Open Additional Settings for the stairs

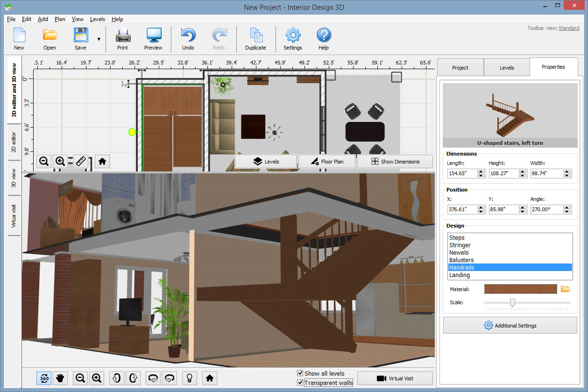pyautogui.click(x=510, y=325)
